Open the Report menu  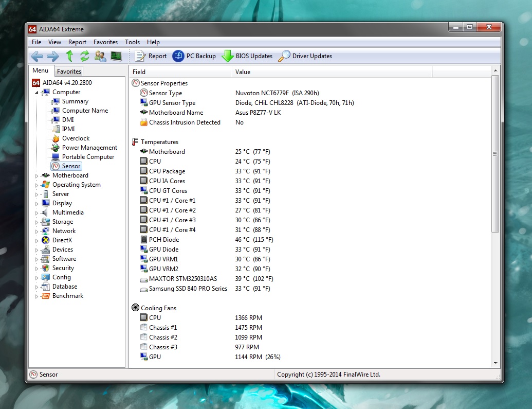(77, 42)
